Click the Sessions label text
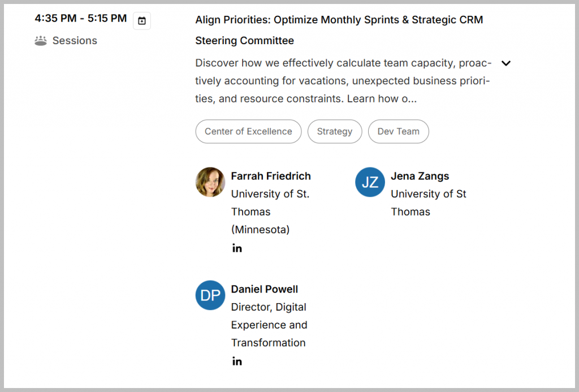 (x=75, y=41)
